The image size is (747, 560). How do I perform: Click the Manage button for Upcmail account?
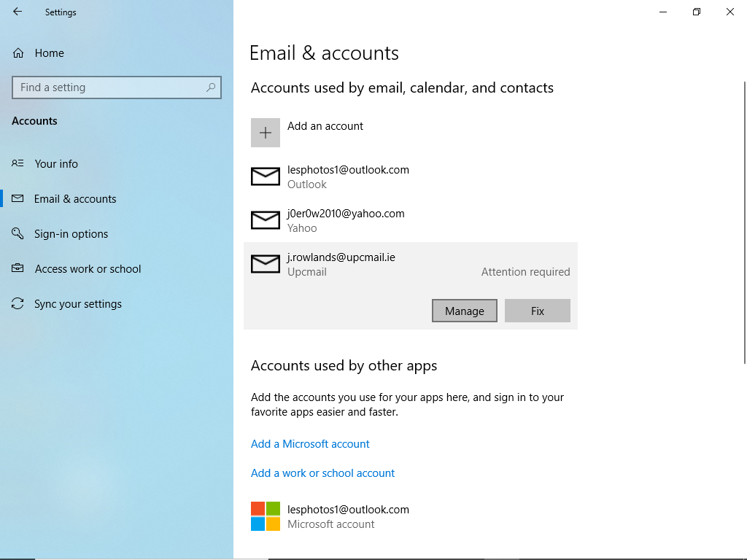click(465, 311)
